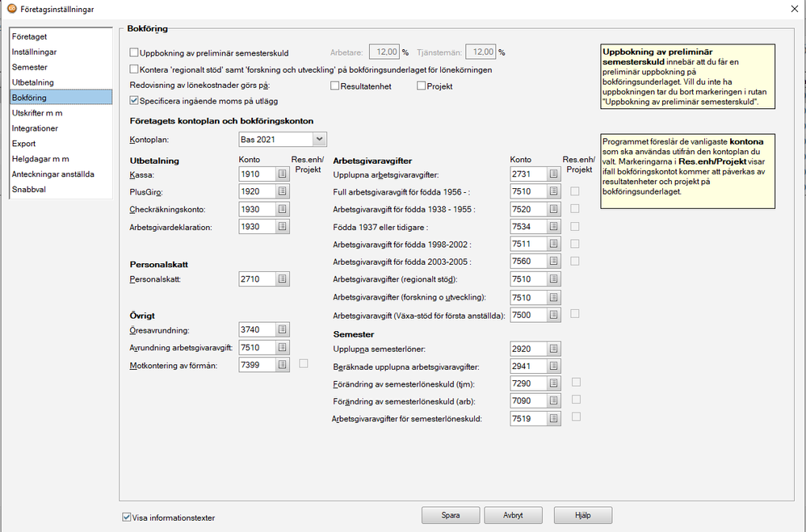Toggle Kontera 'regionalt stöd' checkbox
The height and width of the screenshot is (532, 806).
pyautogui.click(x=134, y=69)
